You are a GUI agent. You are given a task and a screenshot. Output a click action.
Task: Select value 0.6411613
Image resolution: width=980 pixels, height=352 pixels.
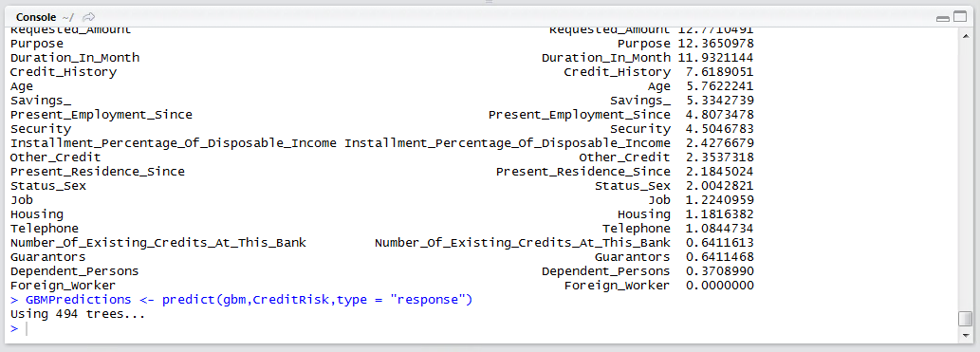tap(719, 243)
